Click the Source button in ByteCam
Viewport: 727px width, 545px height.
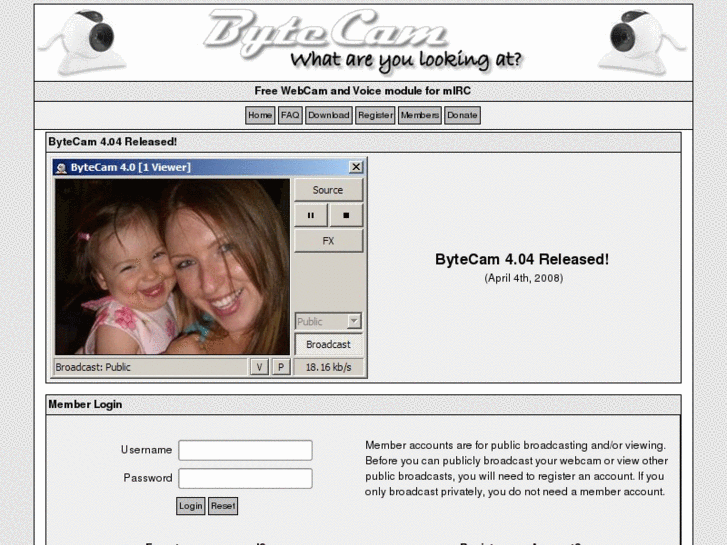328,190
